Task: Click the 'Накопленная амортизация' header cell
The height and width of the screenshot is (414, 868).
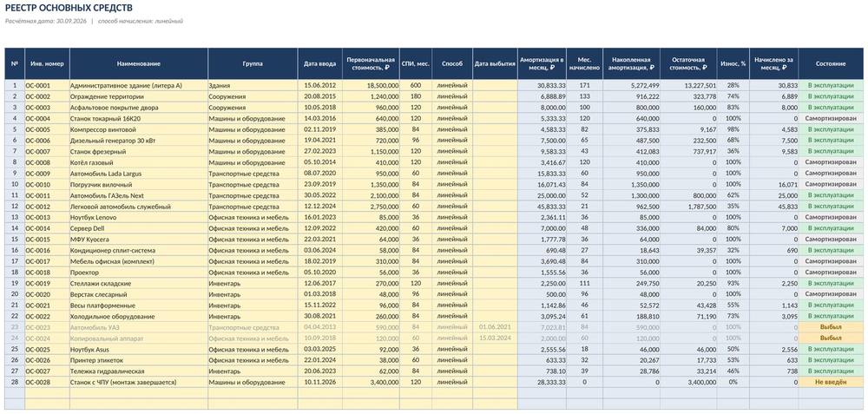Action: 631,63
